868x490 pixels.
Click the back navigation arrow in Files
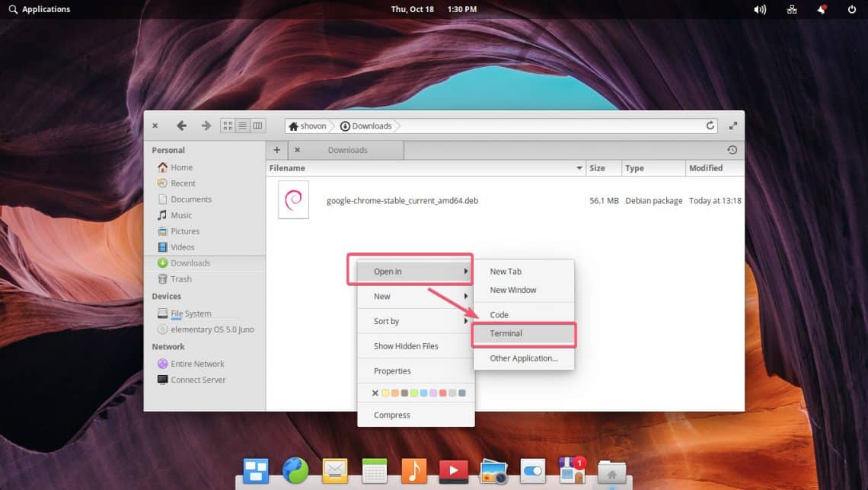click(181, 126)
